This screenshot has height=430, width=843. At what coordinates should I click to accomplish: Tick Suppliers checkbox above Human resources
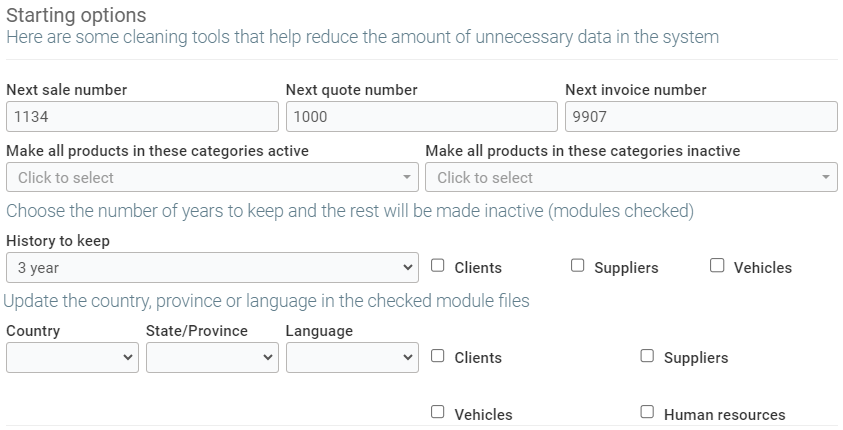(647, 356)
